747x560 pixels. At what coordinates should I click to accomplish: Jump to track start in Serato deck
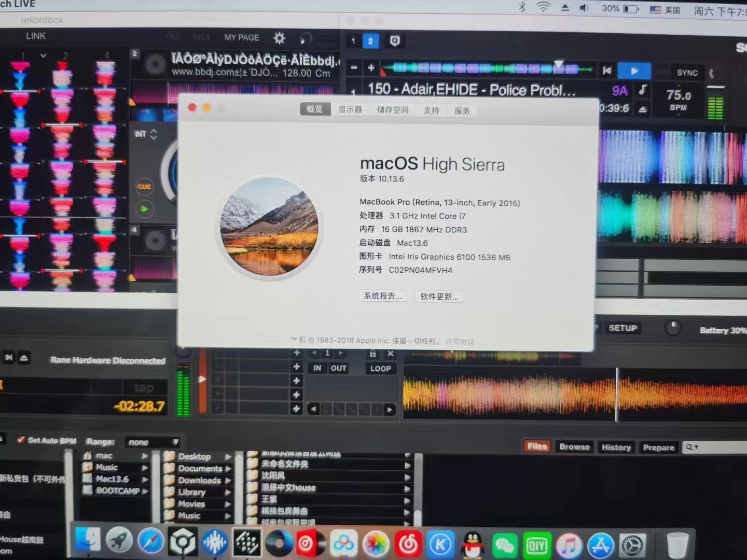[x=607, y=71]
